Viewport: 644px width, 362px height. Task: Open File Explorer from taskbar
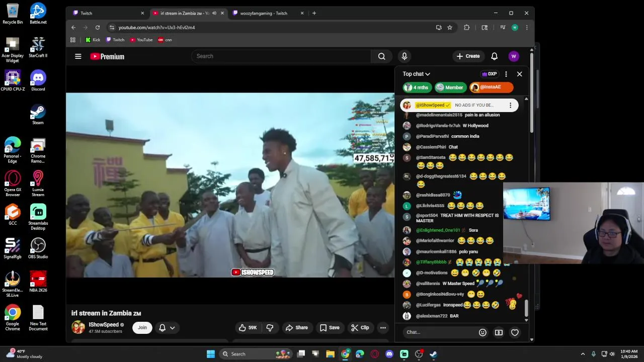point(330,354)
